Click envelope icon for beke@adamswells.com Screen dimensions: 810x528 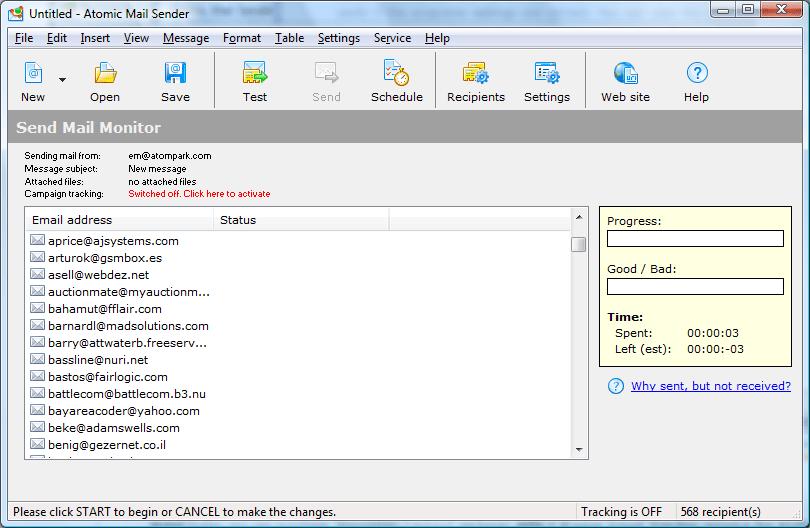pyautogui.click(x=37, y=427)
